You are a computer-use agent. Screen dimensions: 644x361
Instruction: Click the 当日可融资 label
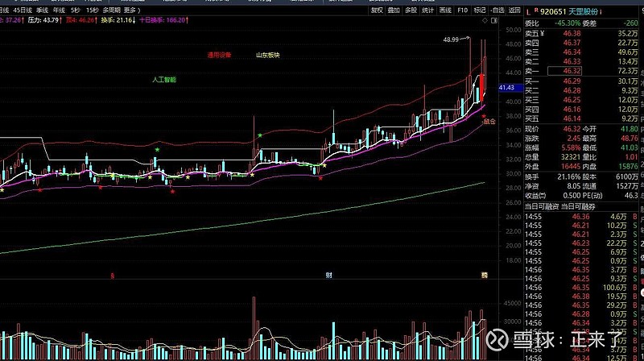point(542,206)
